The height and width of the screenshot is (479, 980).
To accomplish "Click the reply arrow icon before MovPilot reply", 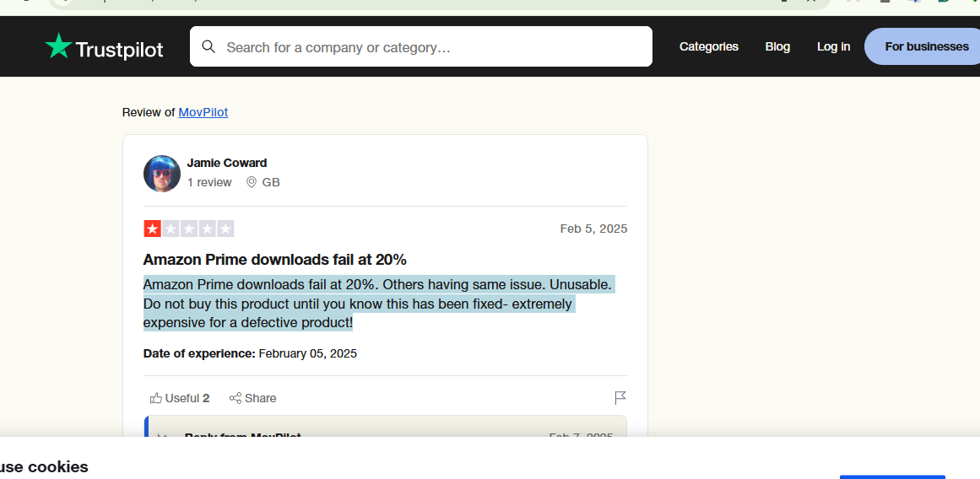I will [163, 437].
